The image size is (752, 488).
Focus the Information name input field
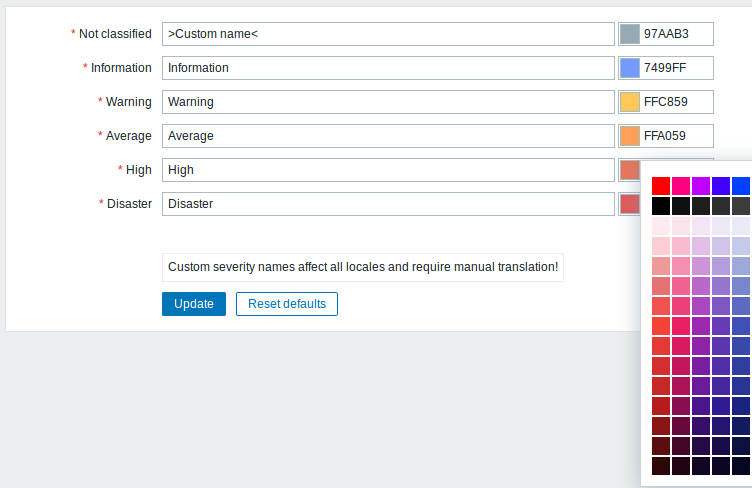point(388,68)
